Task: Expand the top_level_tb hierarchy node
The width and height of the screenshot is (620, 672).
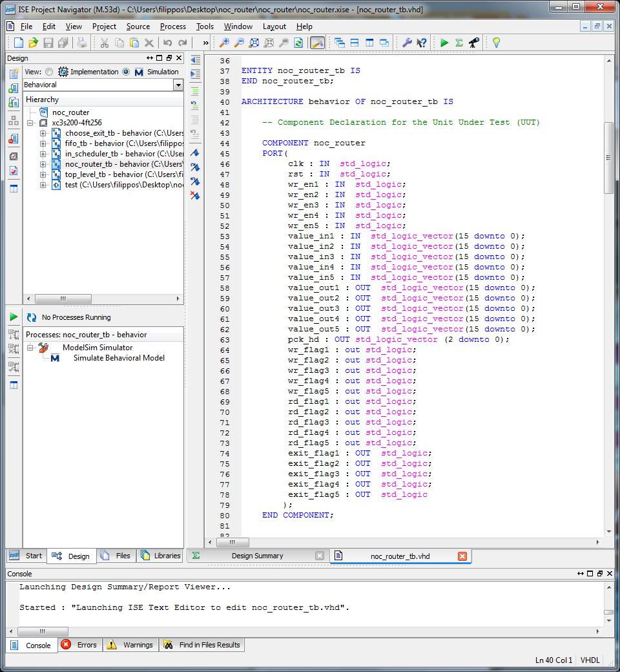Action: tap(43, 175)
